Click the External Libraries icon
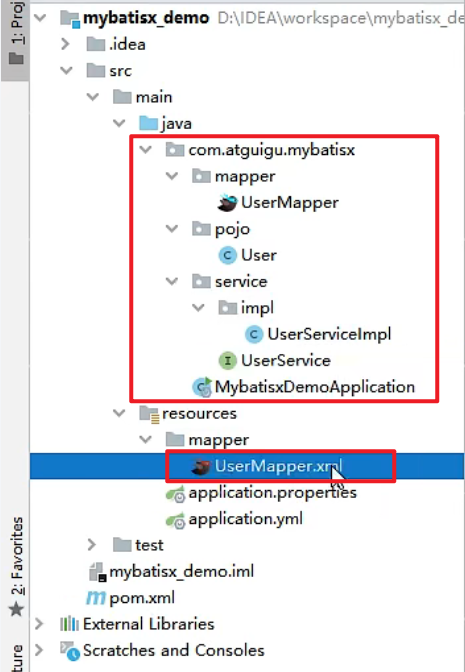 pos(69,624)
